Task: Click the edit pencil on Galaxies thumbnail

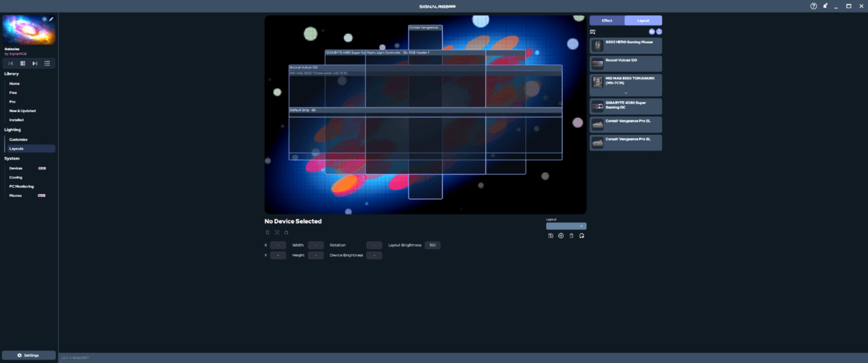Action: coord(51,19)
